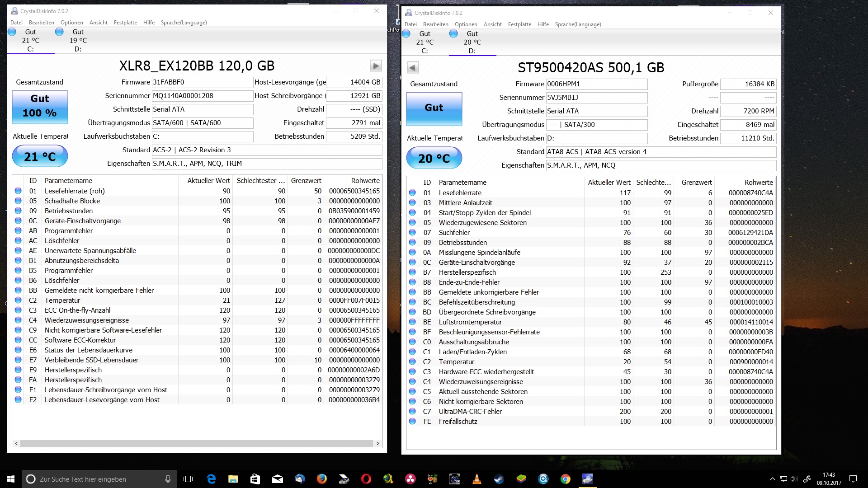Open VLC media player from taskbar
This screenshot has height=488, width=868.
click(x=476, y=479)
